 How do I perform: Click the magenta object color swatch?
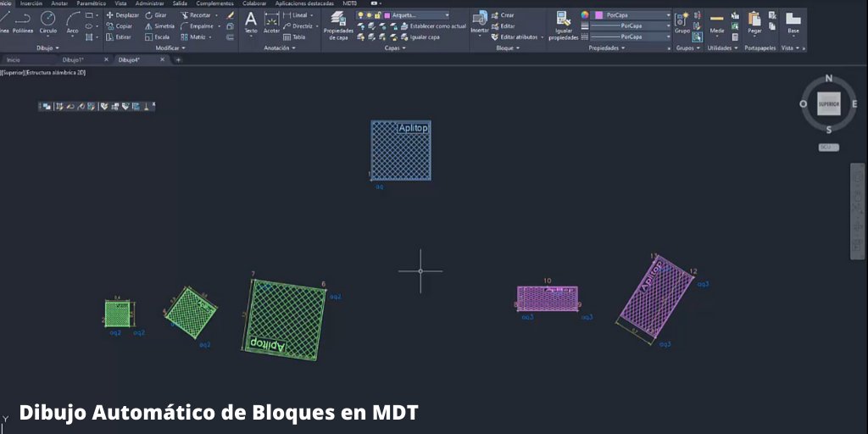coord(598,15)
